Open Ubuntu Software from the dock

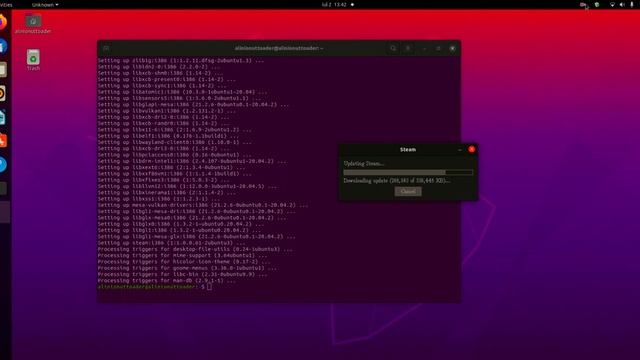pos(2,141)
